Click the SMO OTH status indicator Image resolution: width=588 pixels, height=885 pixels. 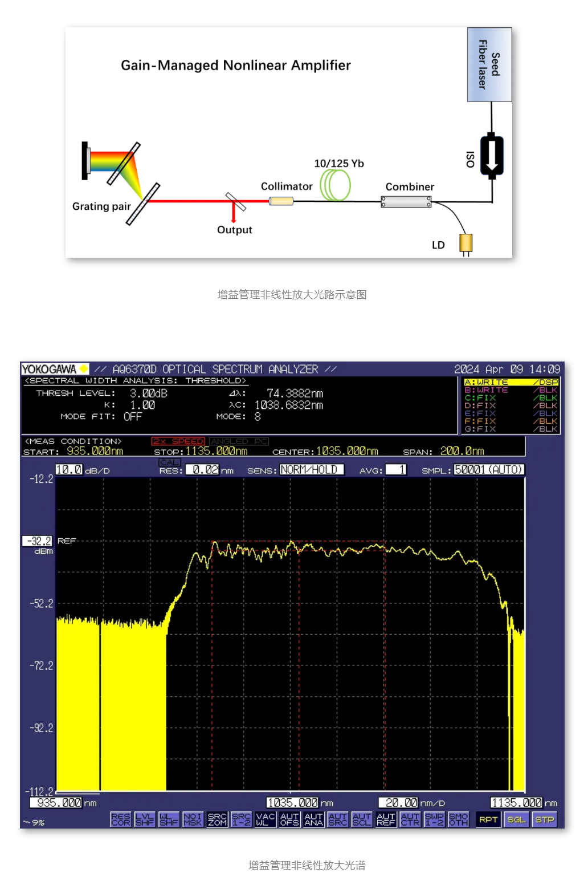459,819
